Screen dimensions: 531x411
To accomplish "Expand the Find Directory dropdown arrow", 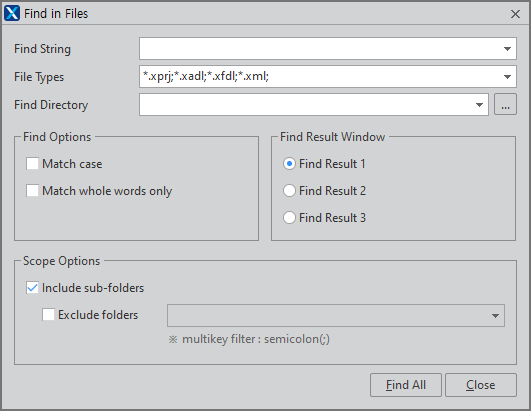I will [479, 105].
